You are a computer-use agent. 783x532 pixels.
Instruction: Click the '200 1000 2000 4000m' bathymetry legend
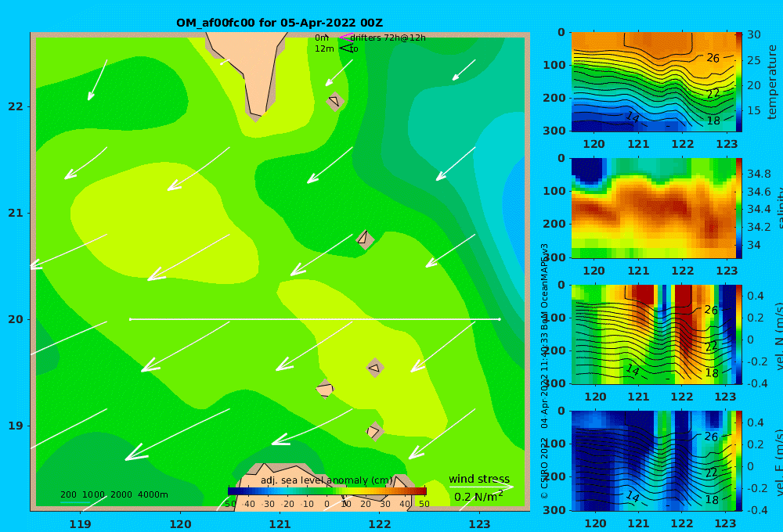[x=114, y=494]
